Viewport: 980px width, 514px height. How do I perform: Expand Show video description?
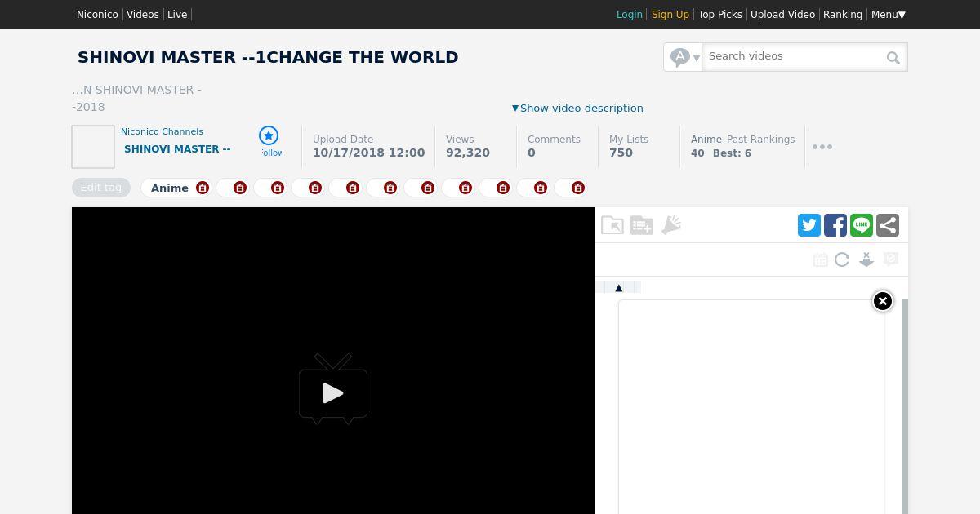pyautogui.click(x=577, y=108)
